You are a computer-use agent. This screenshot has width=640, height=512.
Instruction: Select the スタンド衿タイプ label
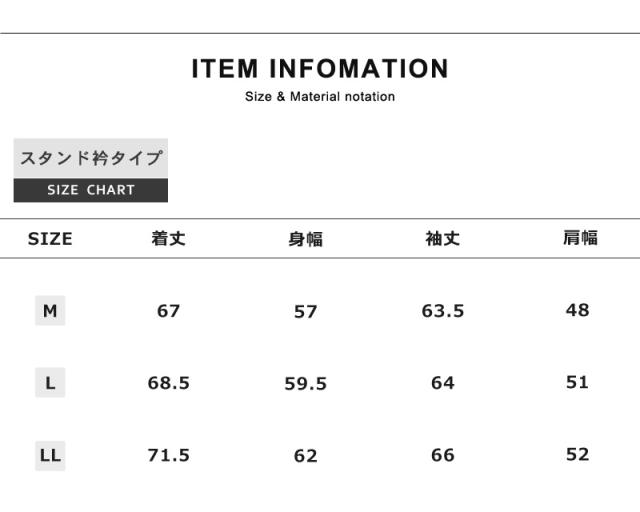click(x=91, y=158)
